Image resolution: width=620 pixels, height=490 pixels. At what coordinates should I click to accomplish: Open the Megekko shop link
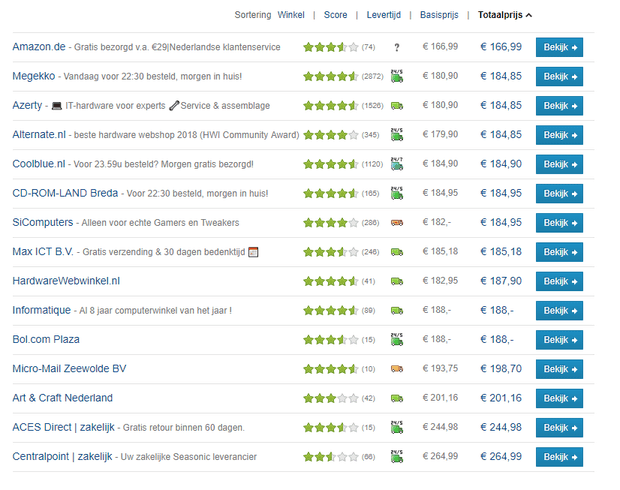(x=34, y=76)
